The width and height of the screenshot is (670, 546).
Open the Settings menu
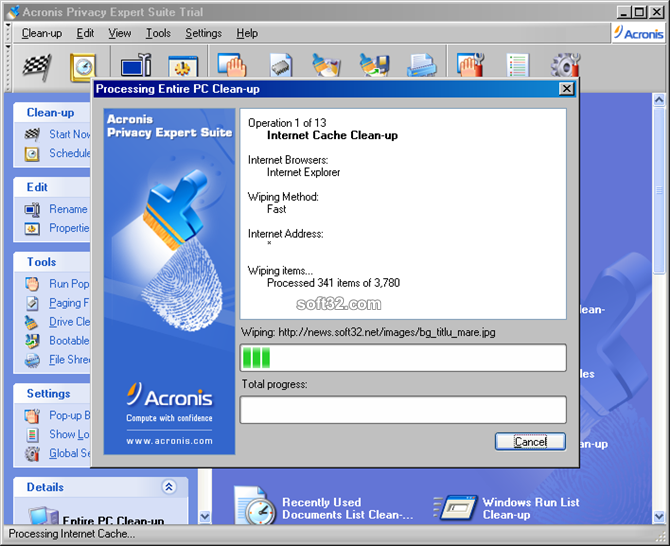[203, 33]
